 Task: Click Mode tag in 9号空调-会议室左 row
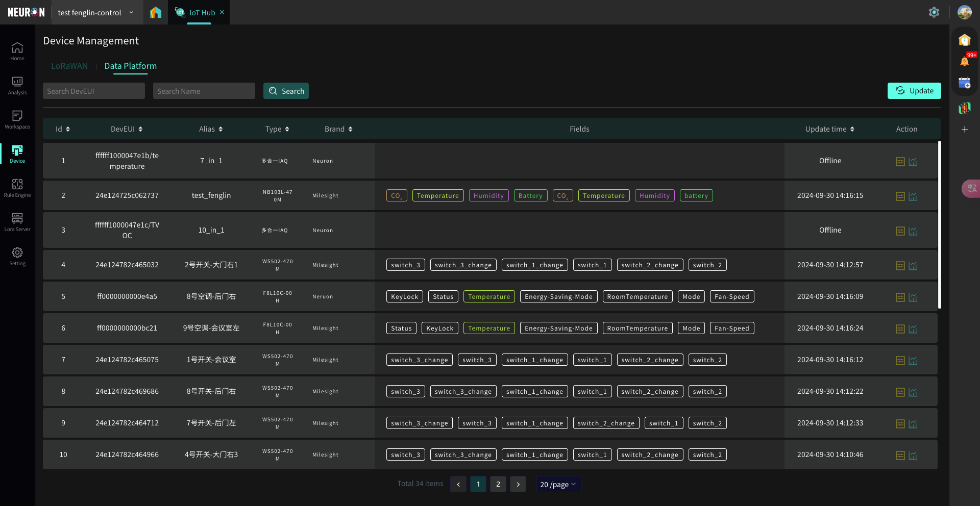point(692,328)
